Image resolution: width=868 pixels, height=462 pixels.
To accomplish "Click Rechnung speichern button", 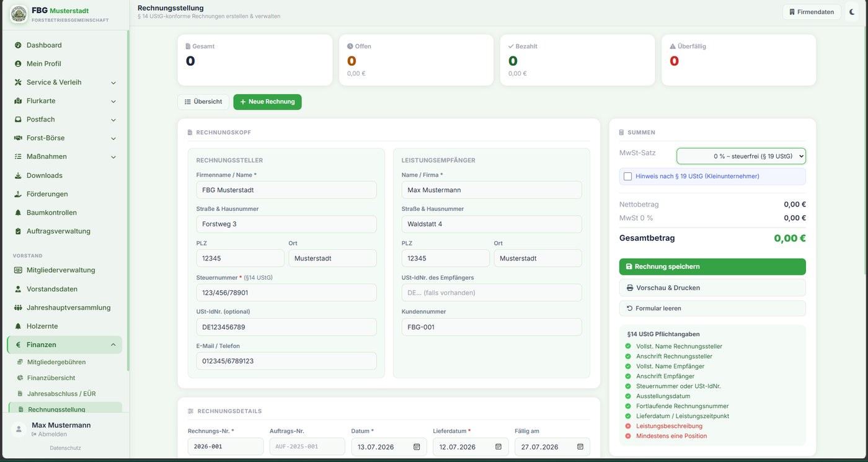I will point(712,267).
